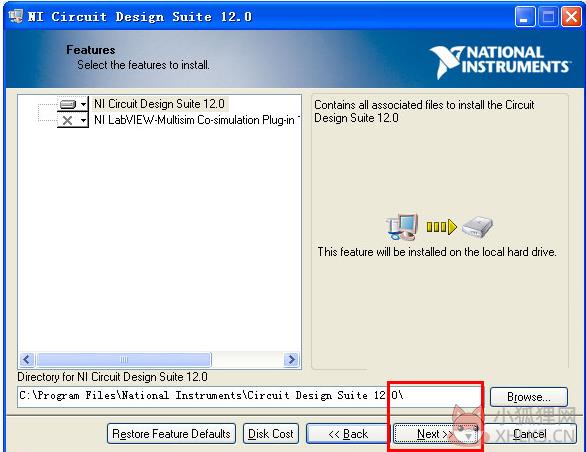This screenshot has width=586, height=452.
Task: Click the Next button
Action: click(x=437, y=434)
